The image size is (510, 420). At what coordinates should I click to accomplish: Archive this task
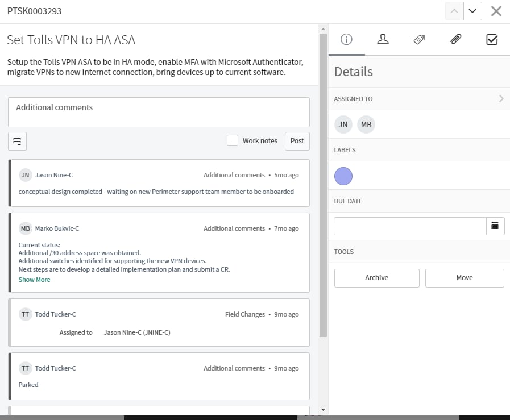(x=376, y=278)
